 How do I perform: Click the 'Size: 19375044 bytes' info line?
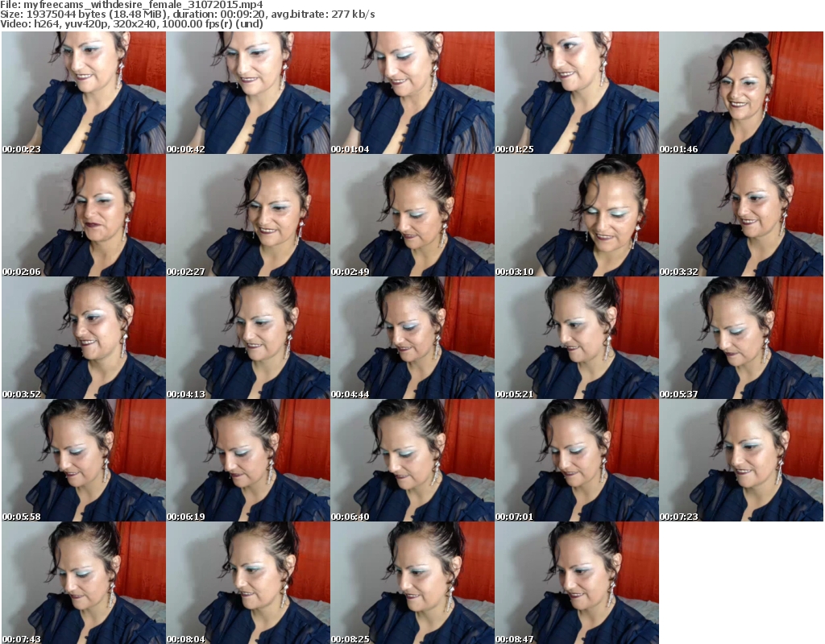pyautogui.click(x=187, y=15)
